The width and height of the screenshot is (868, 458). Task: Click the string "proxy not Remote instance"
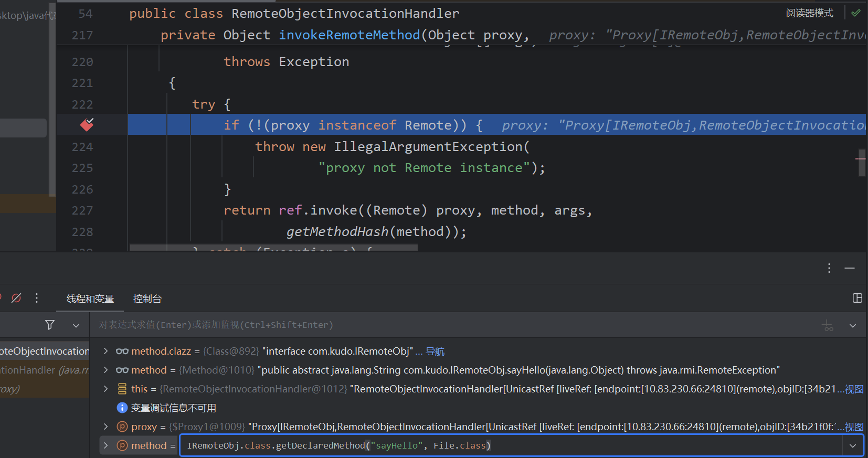pos(424,168)
